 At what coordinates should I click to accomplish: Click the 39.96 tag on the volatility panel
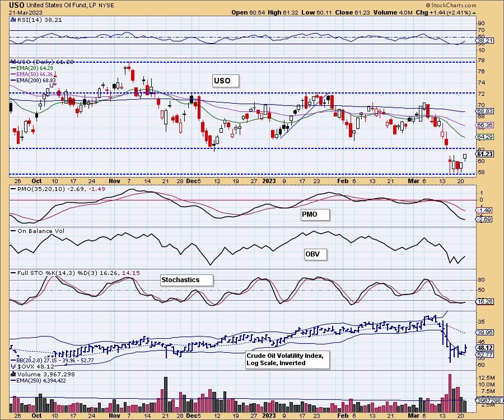click(485, 332)
